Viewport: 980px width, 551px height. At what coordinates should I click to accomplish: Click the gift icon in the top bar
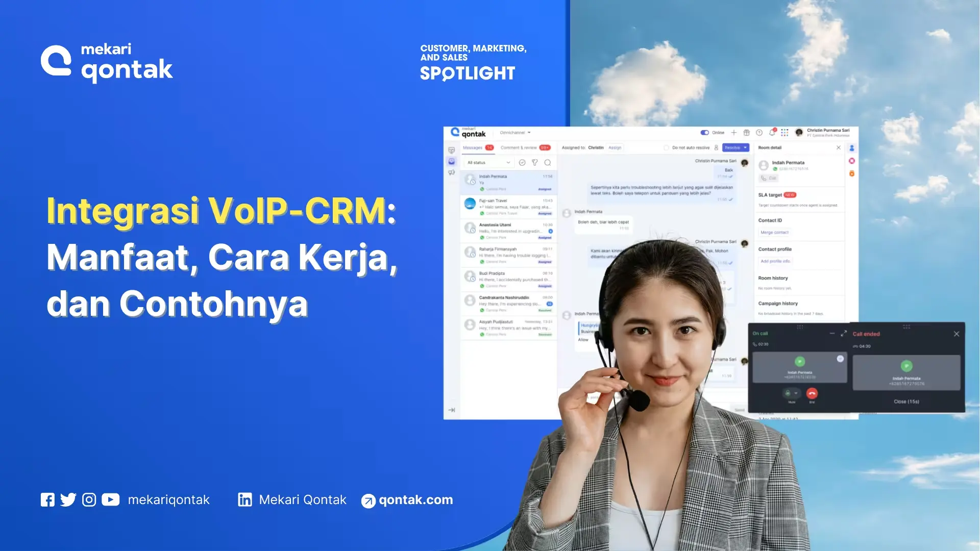pos(747,133)
